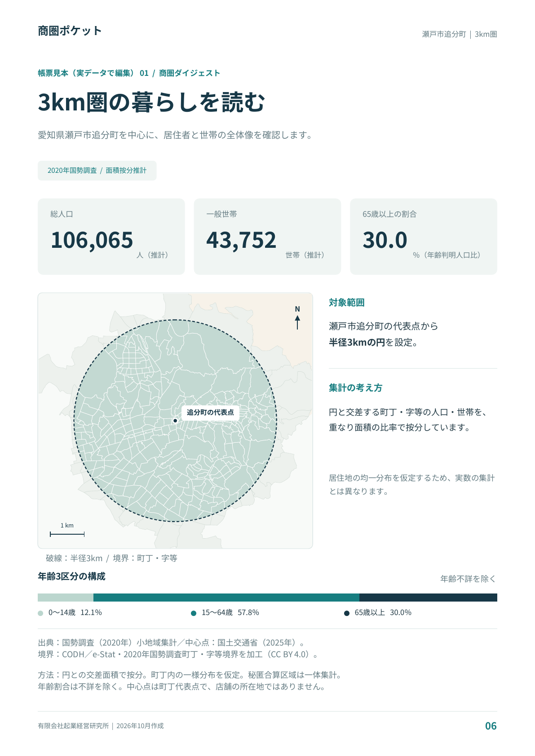Image resolution: width=535 pixels, height=756 pixels.
Task: Click the legend dot for 15〜64歳
Action: 194,613
